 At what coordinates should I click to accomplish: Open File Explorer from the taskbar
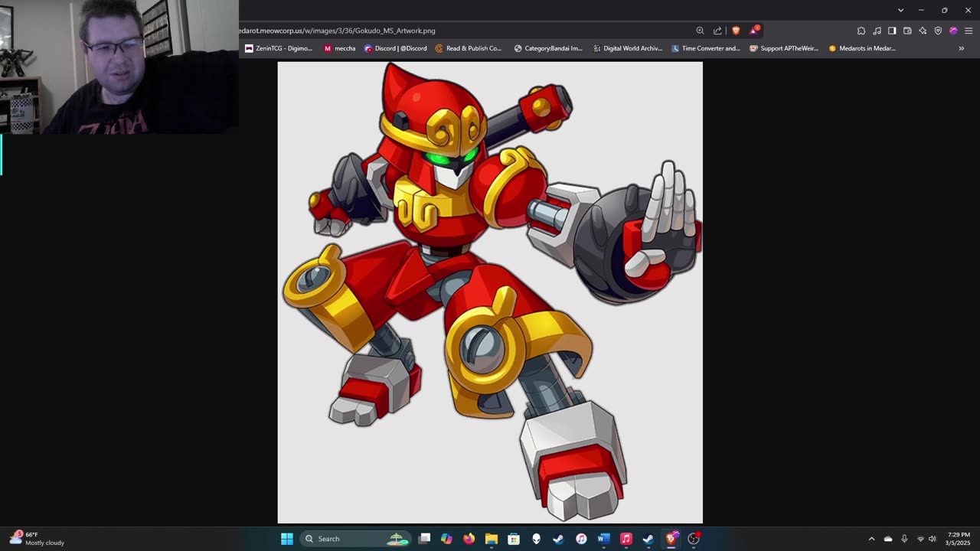pos(492,539)
